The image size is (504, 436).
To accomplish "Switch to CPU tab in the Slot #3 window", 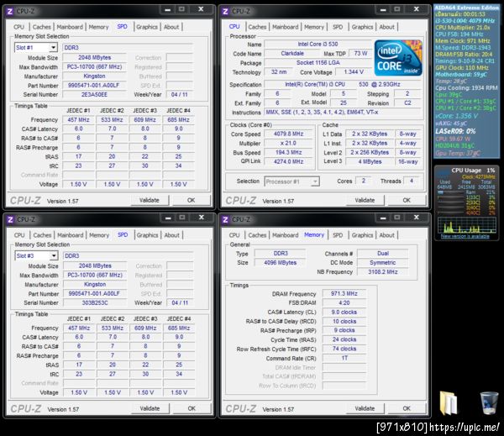I will point(19,235).
